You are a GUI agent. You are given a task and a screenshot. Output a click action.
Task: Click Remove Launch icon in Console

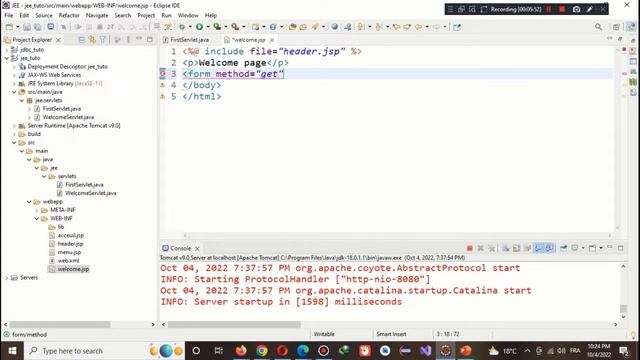click(x=481, y=248)
